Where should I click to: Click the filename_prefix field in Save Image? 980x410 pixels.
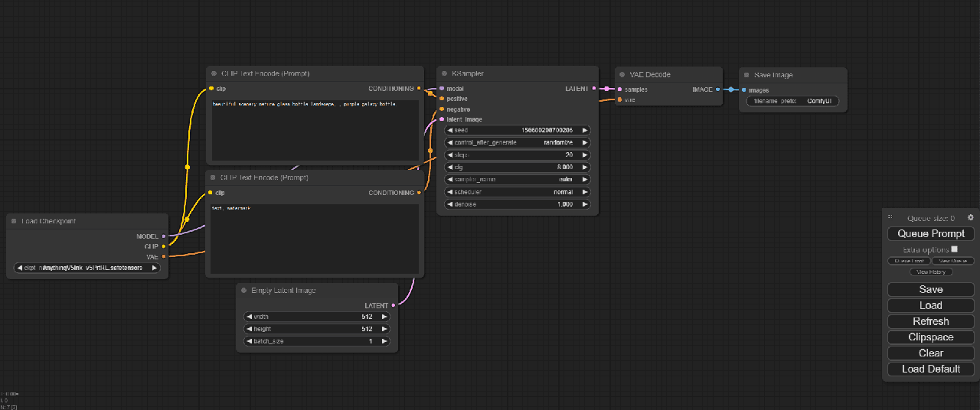(x=792, y=101)
